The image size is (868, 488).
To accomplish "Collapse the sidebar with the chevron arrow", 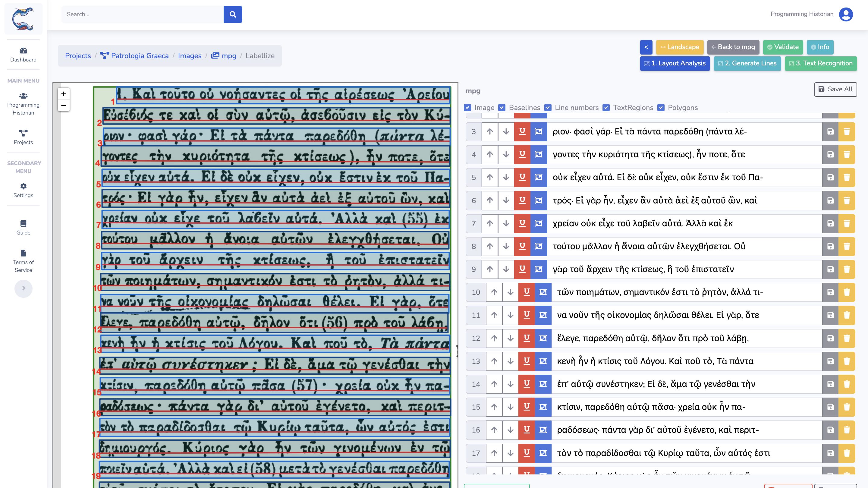I will click(23, 288).
